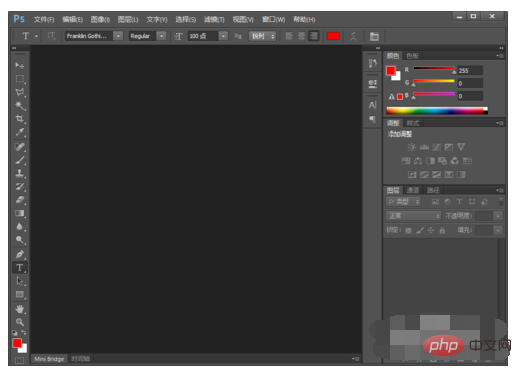Open the Character panel icon
Screen dimensions: 522x378
point(372,105)
